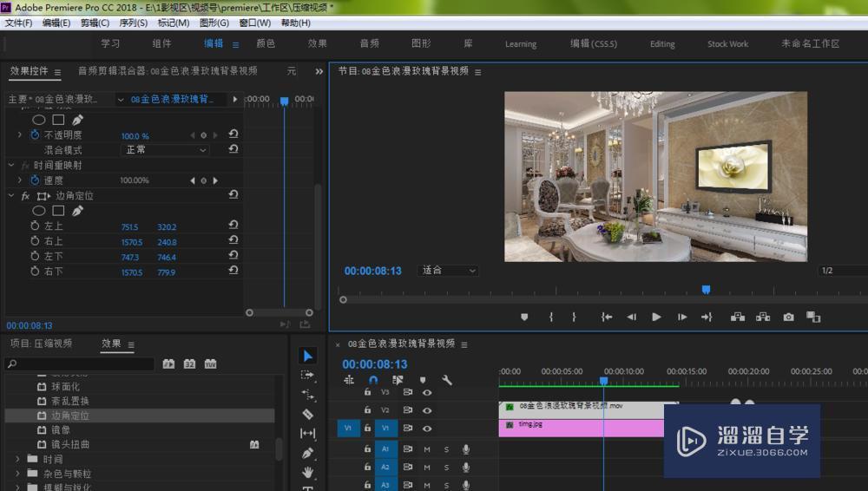Expand the 时间 effects folder
Image resolution: width=868 pixels, height=491 pixels.
(17, 459)
